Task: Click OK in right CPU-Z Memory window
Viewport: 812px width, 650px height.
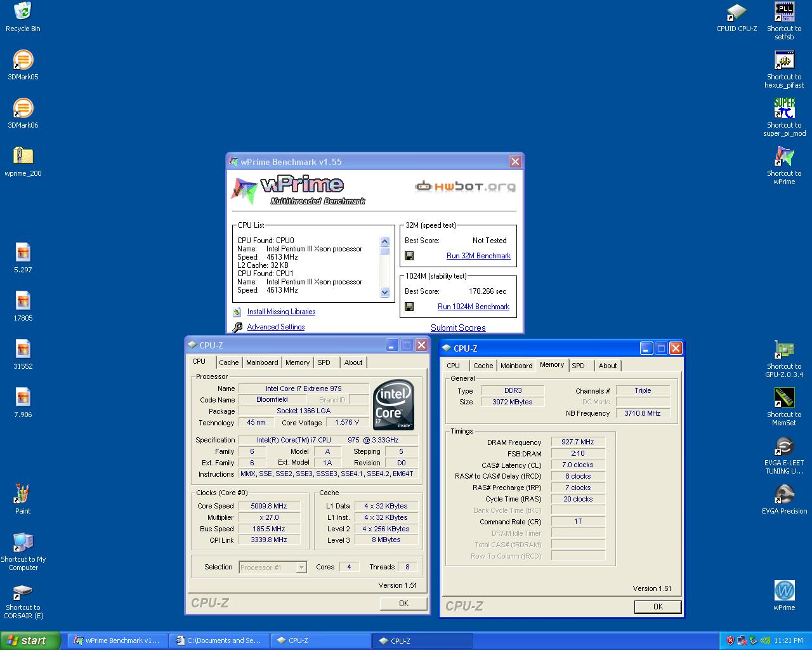Action: [658, 607]
